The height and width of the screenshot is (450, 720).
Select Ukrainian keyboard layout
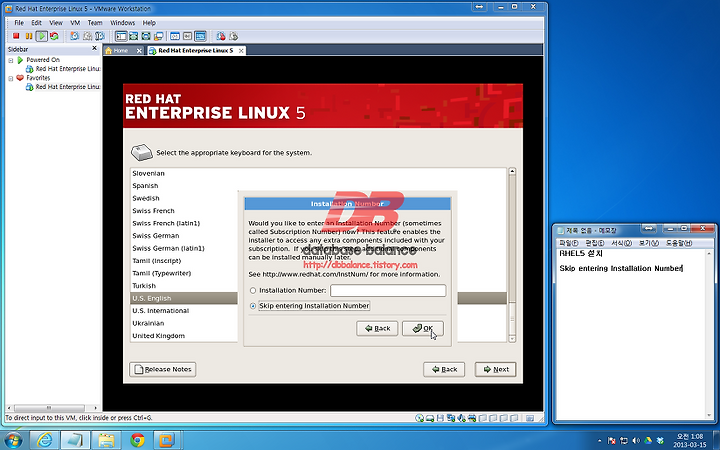[148, 323]
